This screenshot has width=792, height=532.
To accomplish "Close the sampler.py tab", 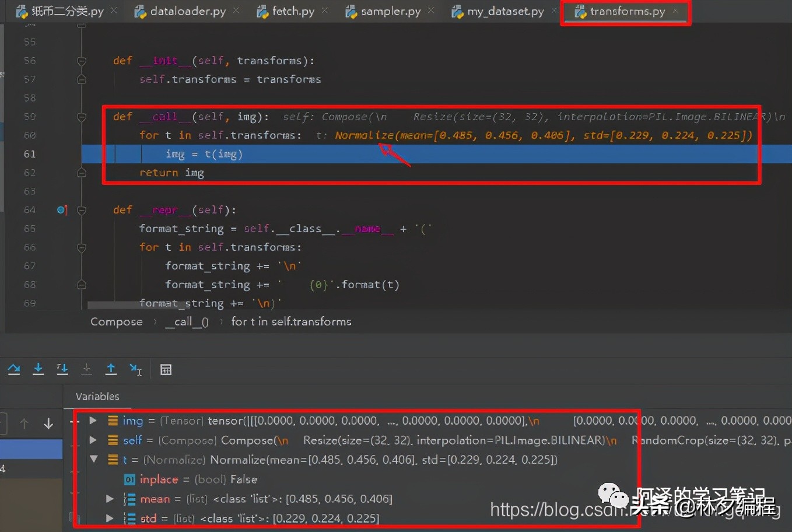I will (x=431, y=10).
